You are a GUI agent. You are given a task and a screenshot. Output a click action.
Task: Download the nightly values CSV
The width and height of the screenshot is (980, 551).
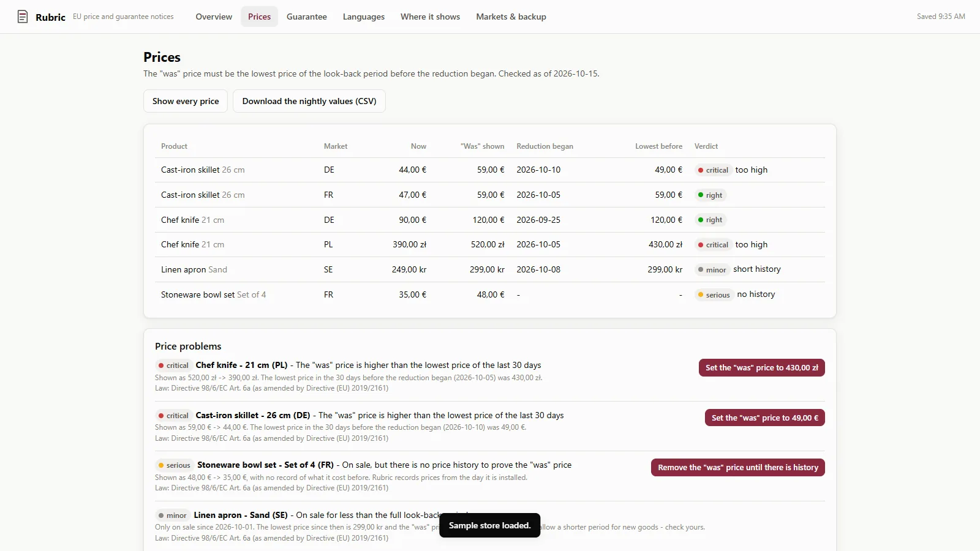(309, 101)
